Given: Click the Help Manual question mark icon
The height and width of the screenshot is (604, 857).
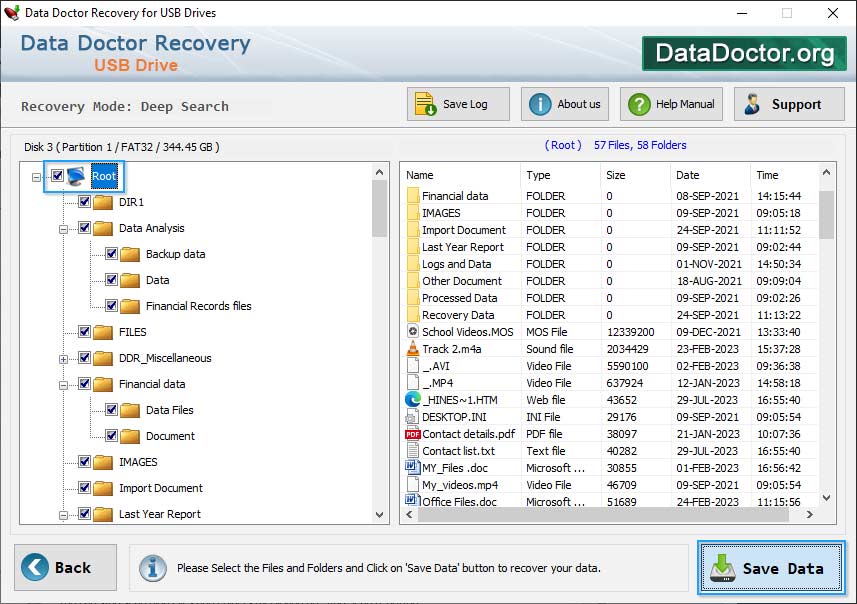Looking at the screenshot, I should click(x=639, y=104).
